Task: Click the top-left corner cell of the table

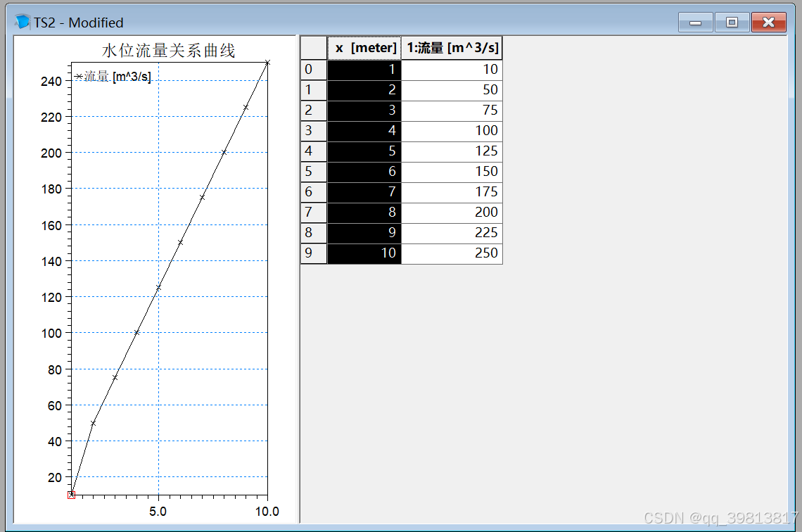Action: point(314,48)
